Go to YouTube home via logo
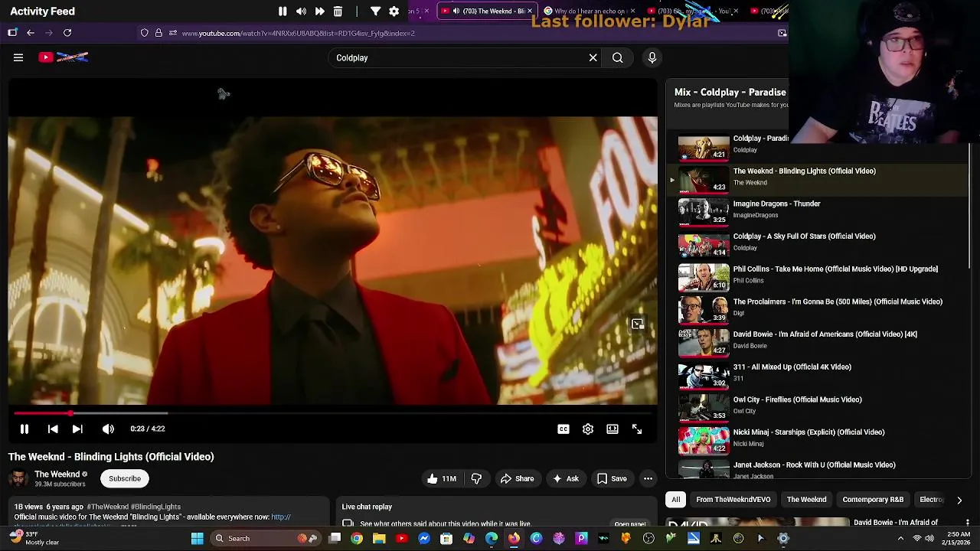This screenshot has width=980, height=551. 64,57
